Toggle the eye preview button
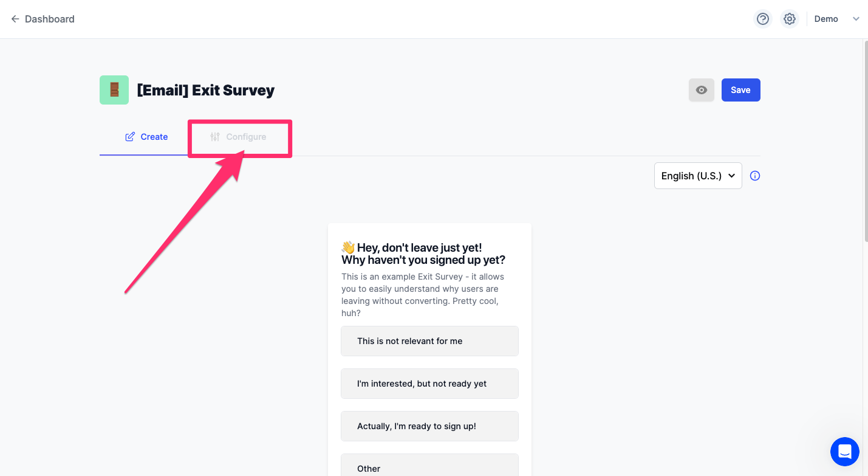This screenshot has height=476, width=868. click(x=702, y=90)
